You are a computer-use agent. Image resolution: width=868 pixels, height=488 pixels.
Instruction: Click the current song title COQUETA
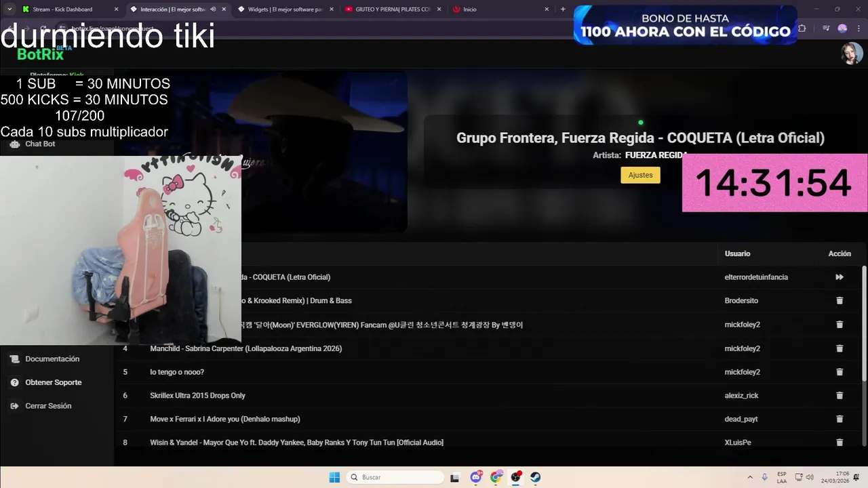tap(640, 138)
